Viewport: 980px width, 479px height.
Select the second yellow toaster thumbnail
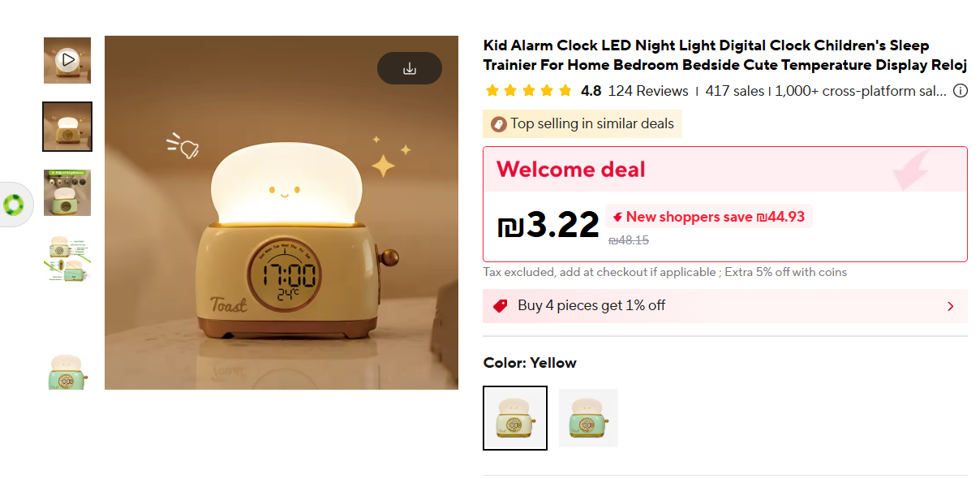(67, 127)
